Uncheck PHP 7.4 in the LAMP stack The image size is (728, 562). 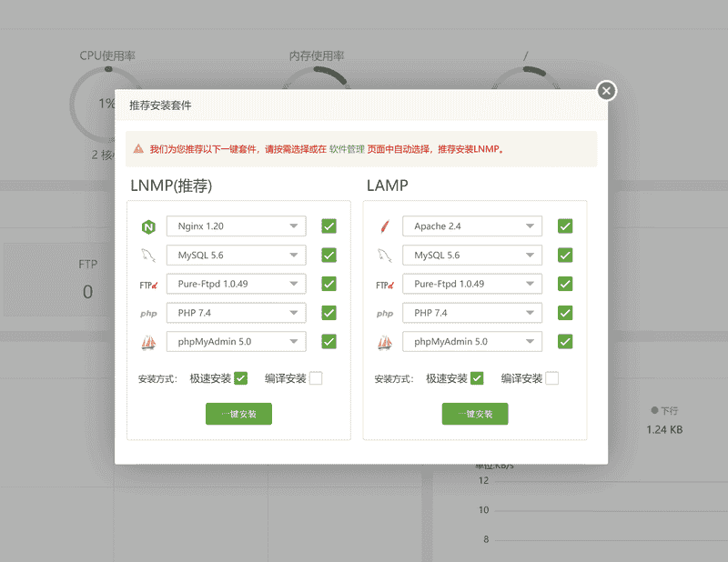[x=565, y=313]
